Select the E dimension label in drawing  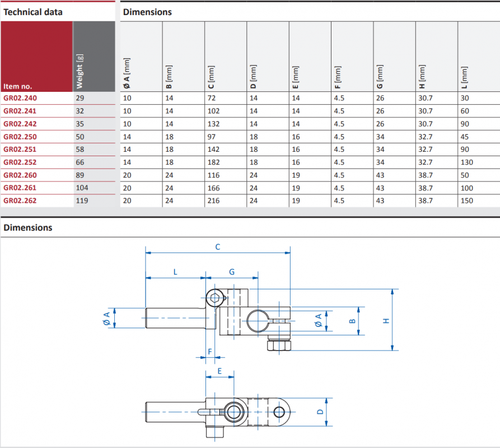pos(219,371)
